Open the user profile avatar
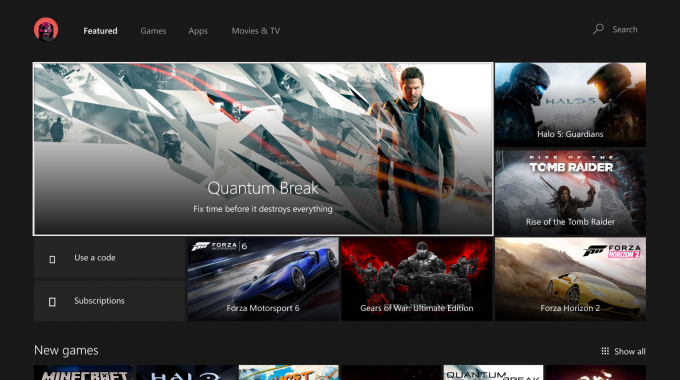The width and height of the screenshot is (680, 380). (46, 29)
